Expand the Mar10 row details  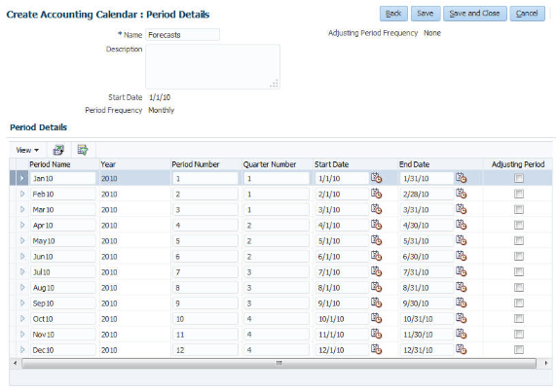click(x=22, y=209)
